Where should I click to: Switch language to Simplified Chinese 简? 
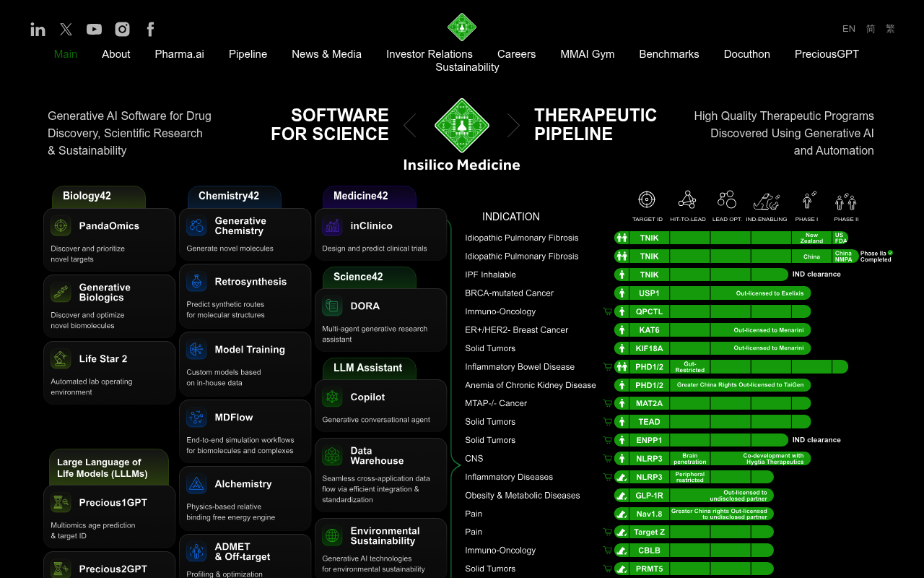pyautogui.click(x=871, y=29)
